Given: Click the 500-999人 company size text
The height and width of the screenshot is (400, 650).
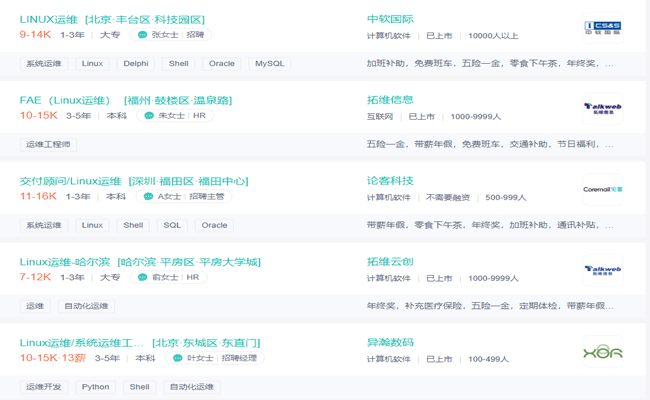Looking at the screenshot, I should tap(506, 198).
